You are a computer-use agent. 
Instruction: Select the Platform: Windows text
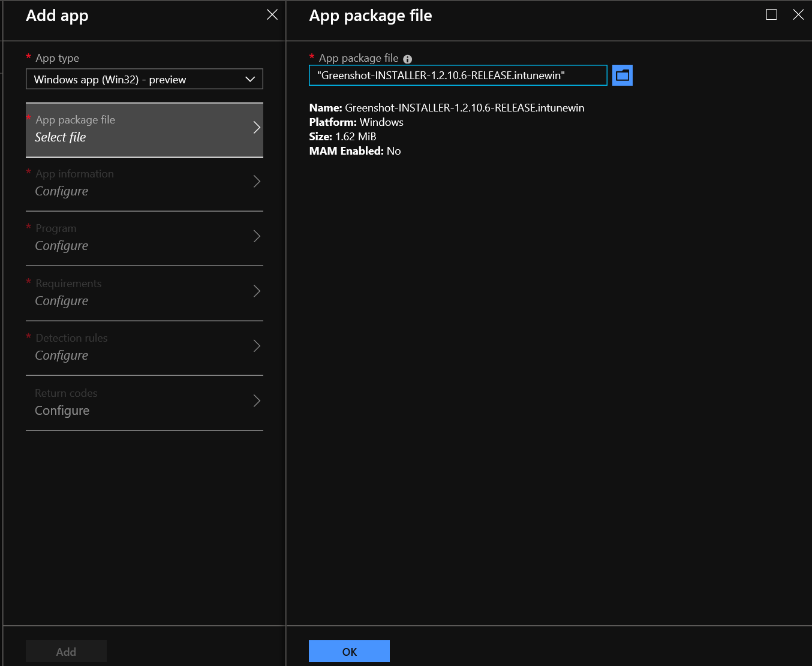(356, 122)
